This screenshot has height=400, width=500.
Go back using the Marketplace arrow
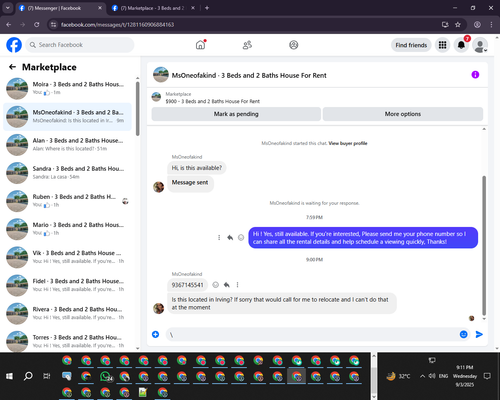point(12,67)
